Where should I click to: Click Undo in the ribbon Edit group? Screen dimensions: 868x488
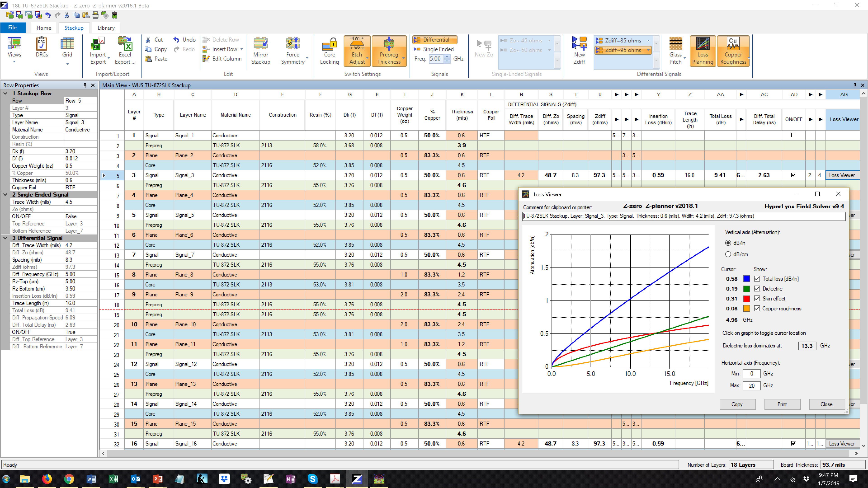click(x=184, y=40)
